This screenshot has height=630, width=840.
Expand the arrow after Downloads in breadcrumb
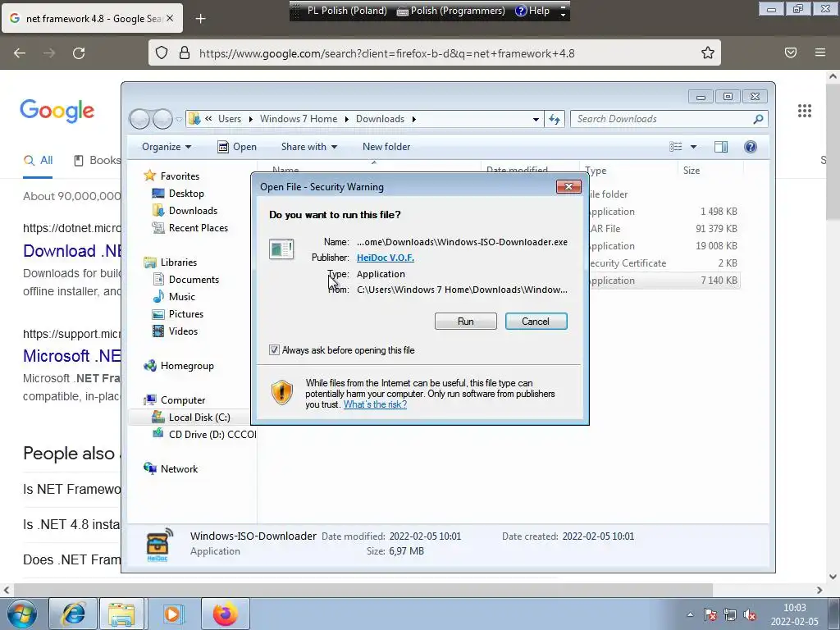click(x=413, y=119)
